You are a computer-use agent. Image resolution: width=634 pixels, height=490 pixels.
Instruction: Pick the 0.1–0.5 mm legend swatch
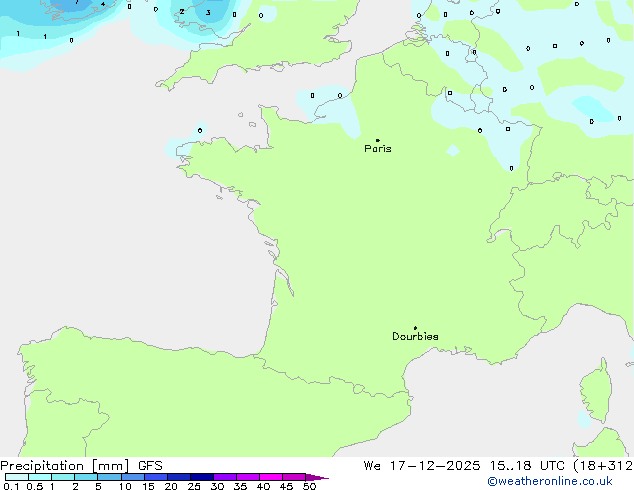click(x=17, y=477)
